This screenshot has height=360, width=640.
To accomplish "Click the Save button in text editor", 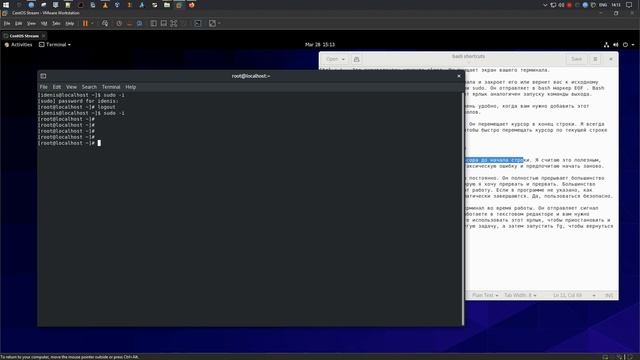I will 576,59.
